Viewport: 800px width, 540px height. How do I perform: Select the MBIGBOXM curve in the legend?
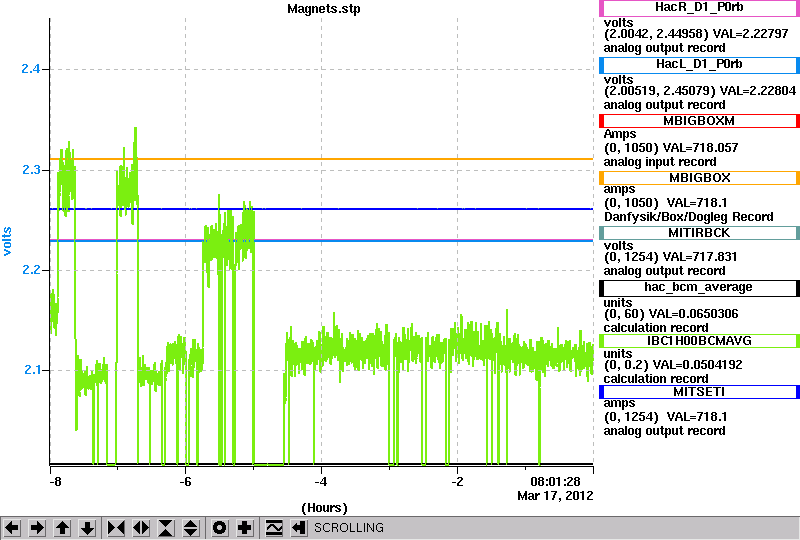699,121
